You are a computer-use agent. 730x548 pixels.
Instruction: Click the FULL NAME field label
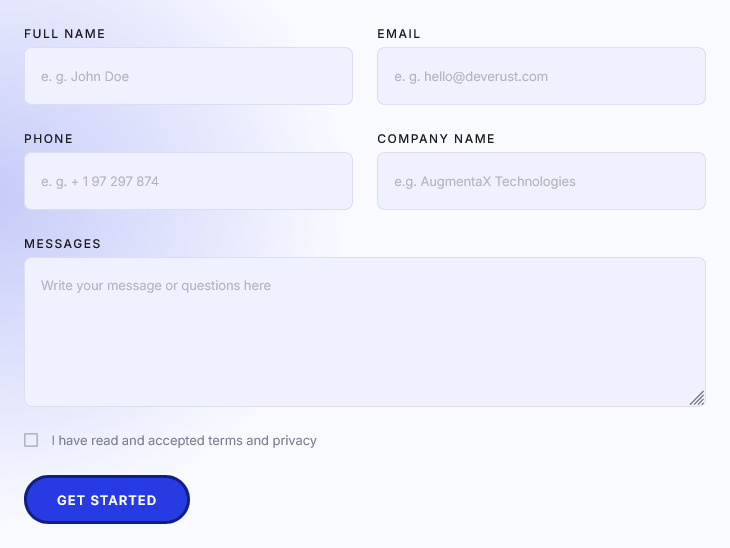click(65, 34)
